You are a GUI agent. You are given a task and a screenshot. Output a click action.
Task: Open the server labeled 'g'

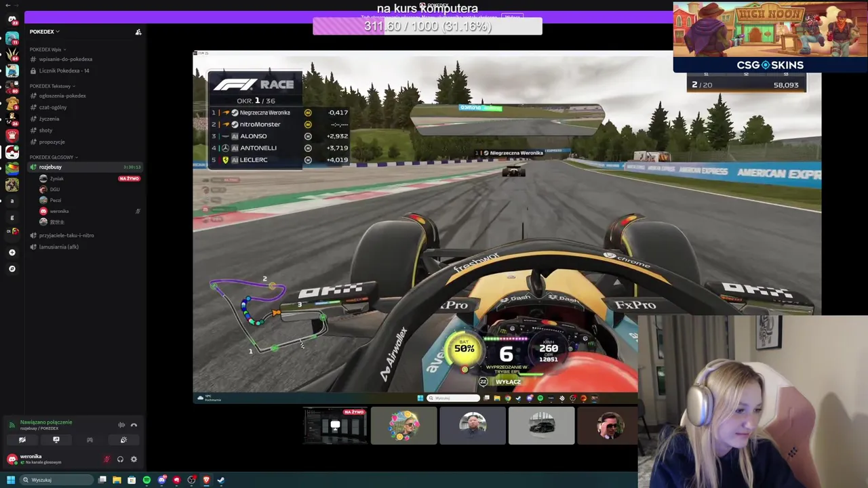point(12,218)
